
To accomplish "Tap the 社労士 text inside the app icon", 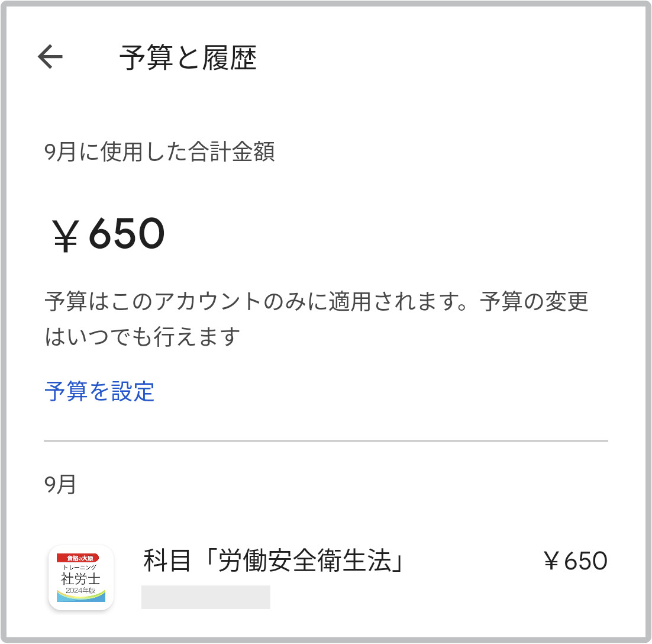I will click(x=80, y=579).
